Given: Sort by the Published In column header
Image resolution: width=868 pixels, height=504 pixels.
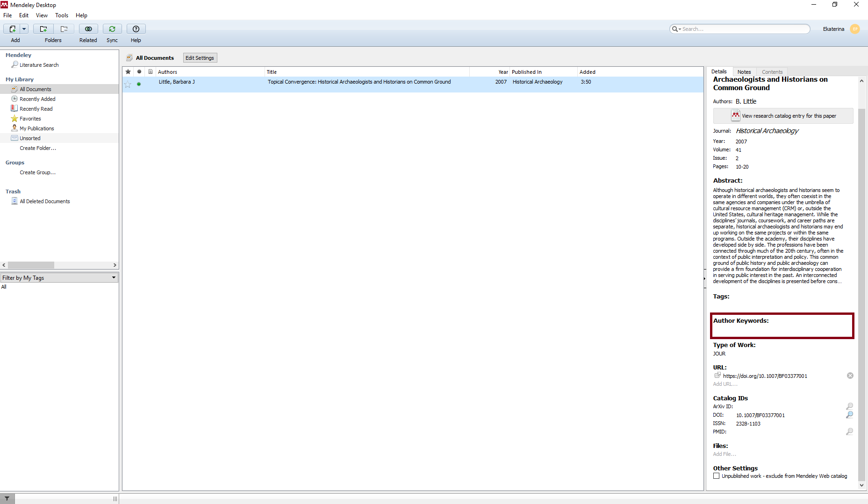Looking at the screenshot, I should point(544,72).
